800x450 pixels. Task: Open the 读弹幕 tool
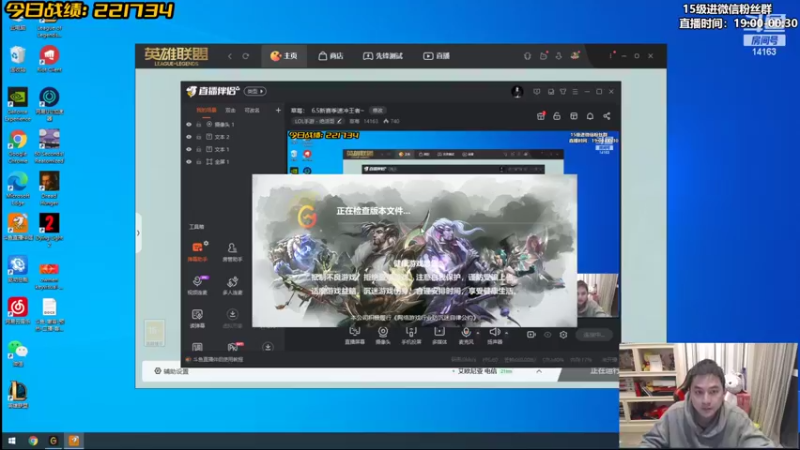pos(197,318)
